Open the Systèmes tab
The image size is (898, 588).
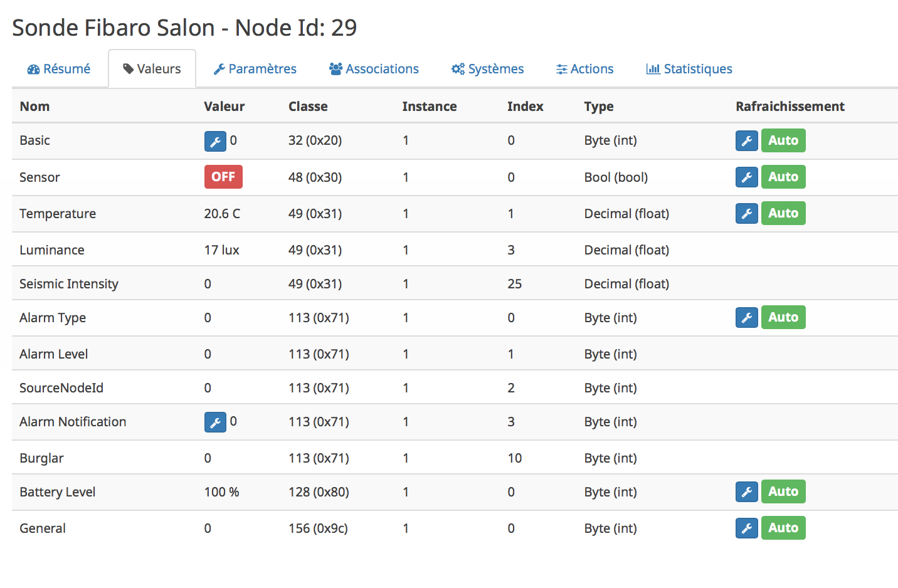[488, 69]
